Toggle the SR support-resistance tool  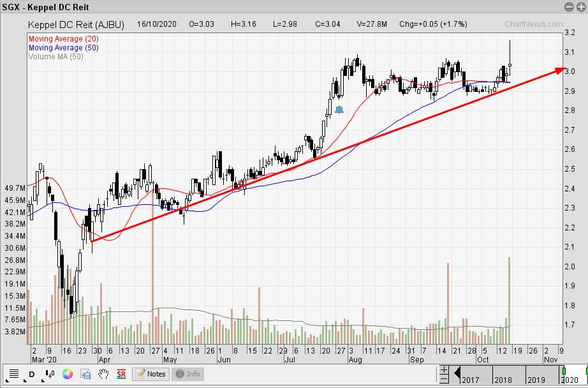click(121, 373)
